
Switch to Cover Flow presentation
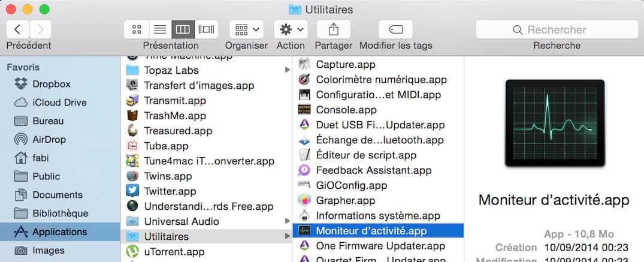coord(206,29)
